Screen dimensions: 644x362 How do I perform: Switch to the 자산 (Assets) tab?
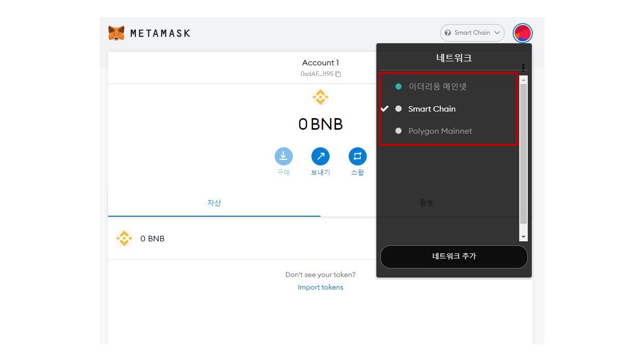214,203
